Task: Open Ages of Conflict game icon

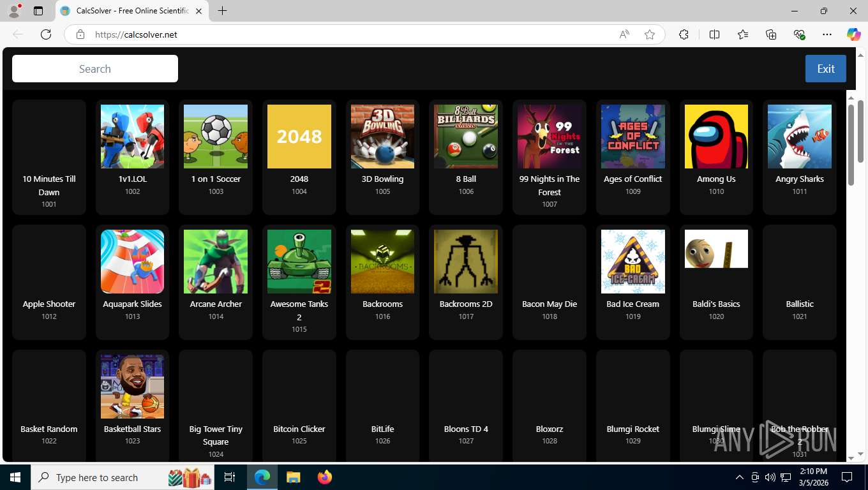Action: (633, 137)
